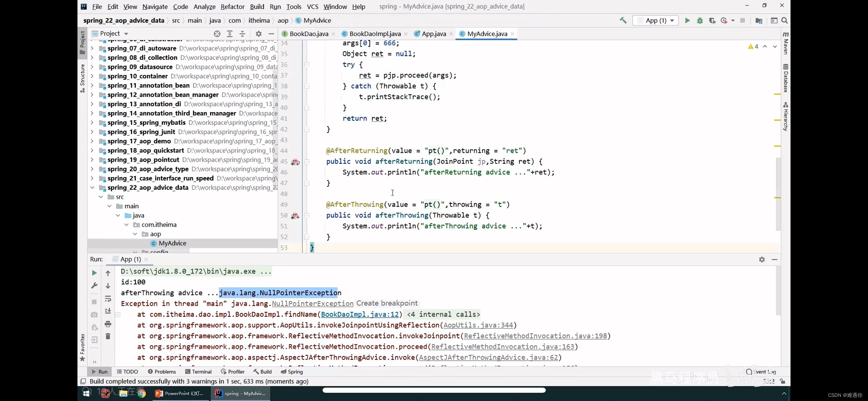Open the Maven tool window
This screenshot has height=401, width=868.
785,43
